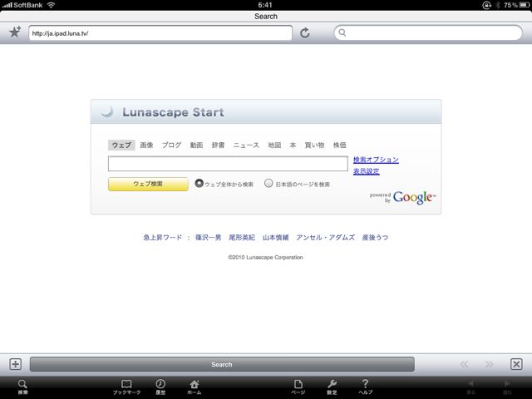532x399 pixels.
Task: Click the powered by Google logo
Action: click(402, 197)
